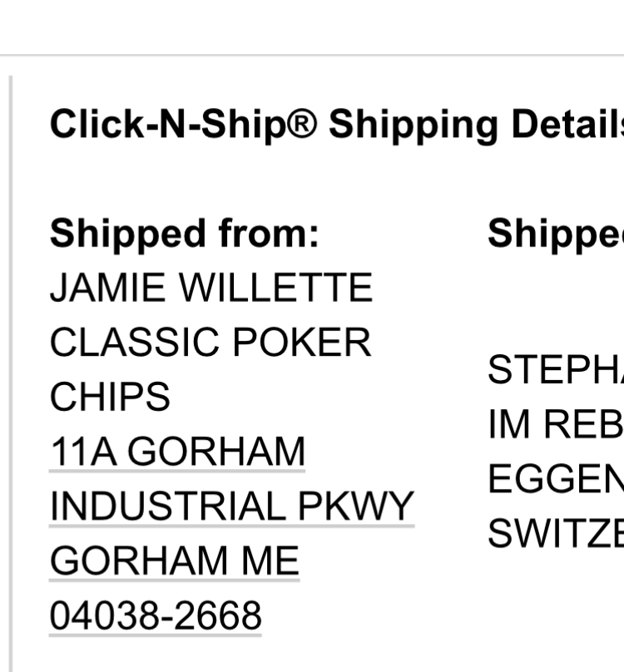624x672 pixels.
Task: Click recipient country line starting SWITZE
Action: 556,534
